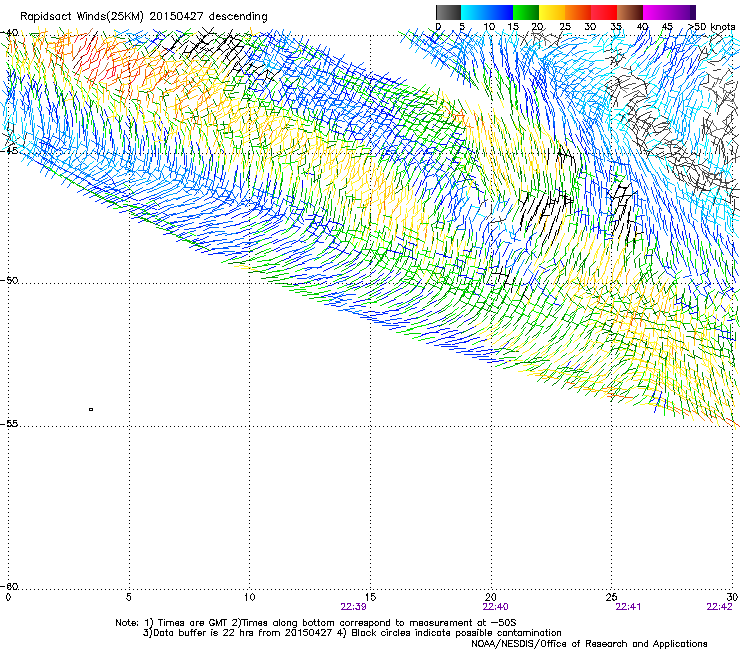Click the legend's '20' knots label
Screen dimensions: 740x650
(x=538, y=26)
